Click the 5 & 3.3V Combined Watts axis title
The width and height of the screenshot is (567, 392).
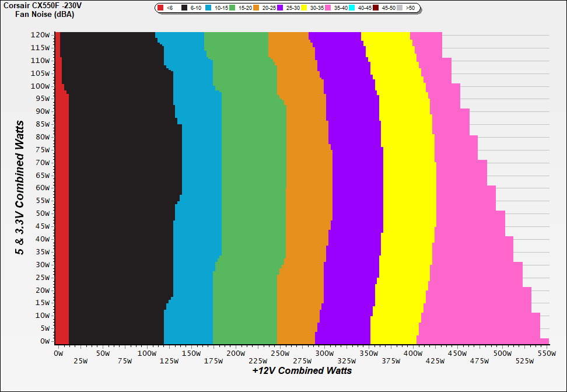click(x=20, y=188)
